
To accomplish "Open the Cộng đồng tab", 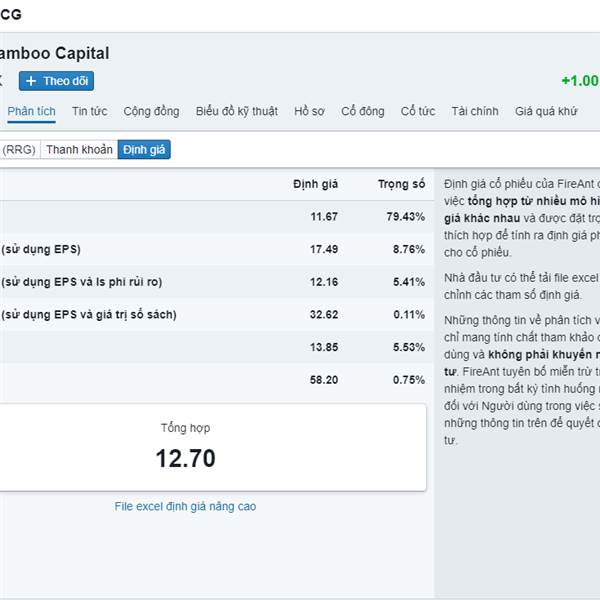I will [x=151, y=111].
